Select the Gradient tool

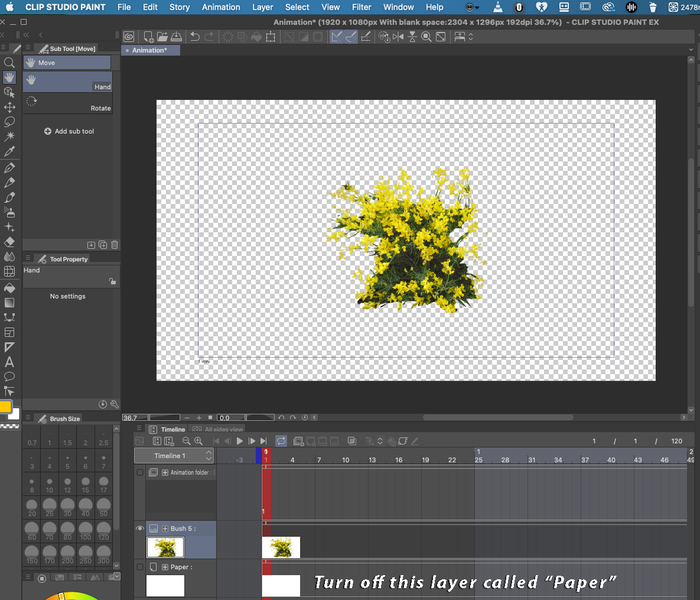pyautogui.click(x=9, y=303)
